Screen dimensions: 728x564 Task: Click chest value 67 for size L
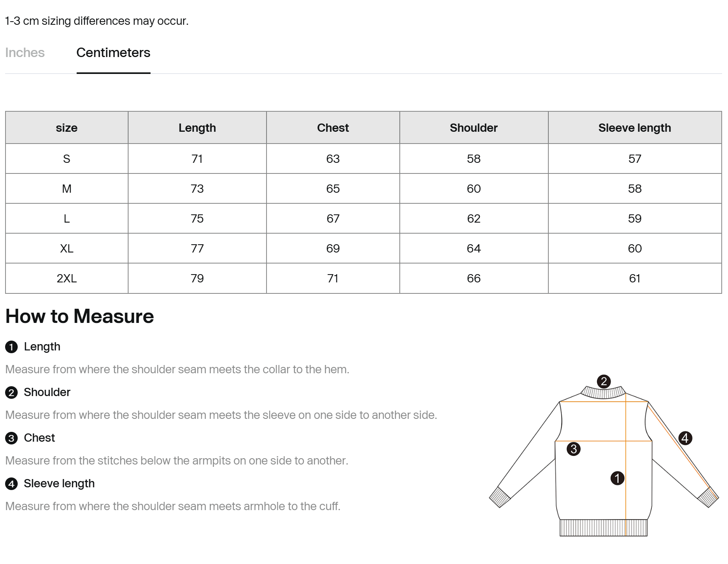tap(333, 219)
